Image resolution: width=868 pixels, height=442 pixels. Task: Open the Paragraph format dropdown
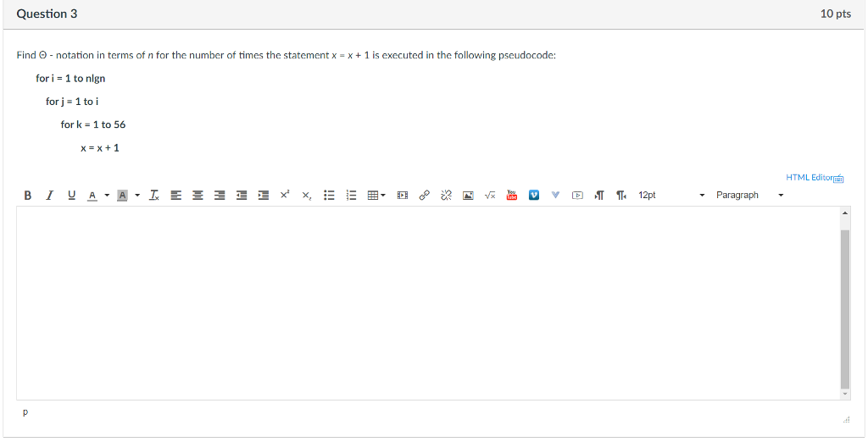point(749,196)
